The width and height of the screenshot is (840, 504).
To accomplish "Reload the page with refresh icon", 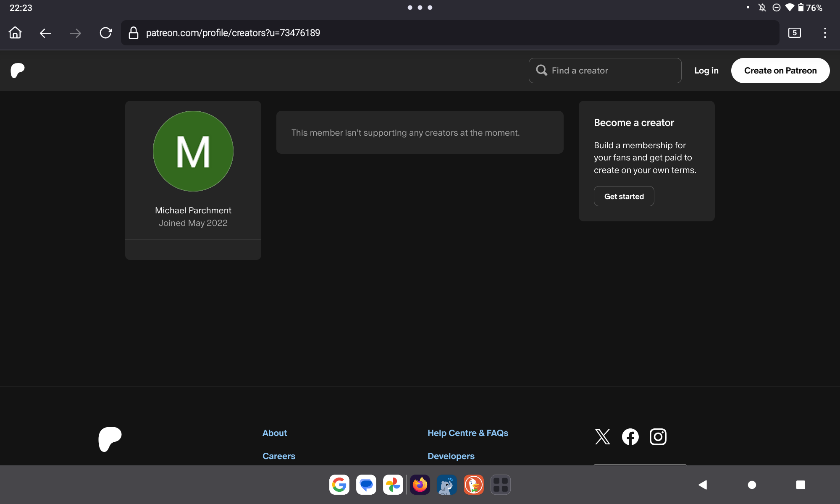I will 105,33.
